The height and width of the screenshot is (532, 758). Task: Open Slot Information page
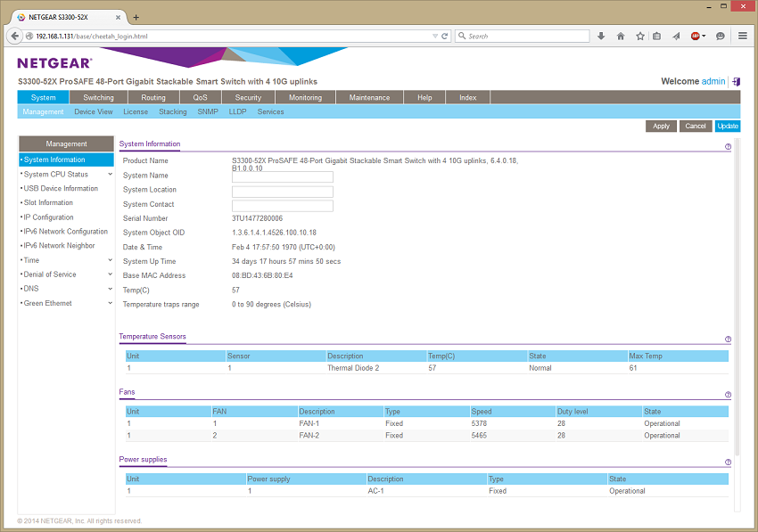pos(48,203)
